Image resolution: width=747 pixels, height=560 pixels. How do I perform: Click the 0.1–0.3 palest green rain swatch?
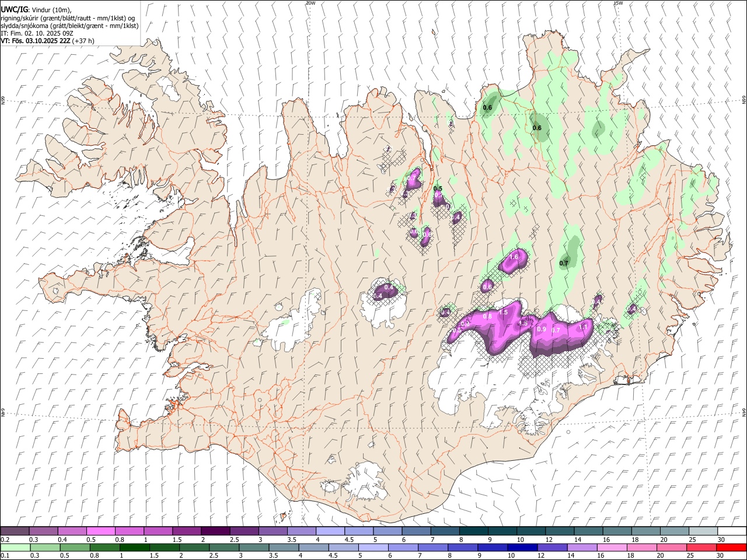coord(15,547)
